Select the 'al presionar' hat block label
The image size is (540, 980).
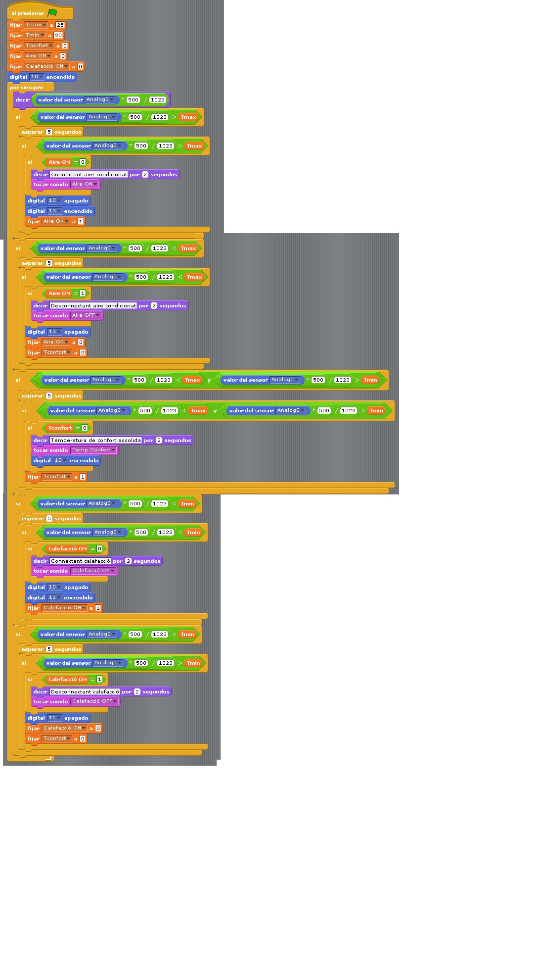28,13
